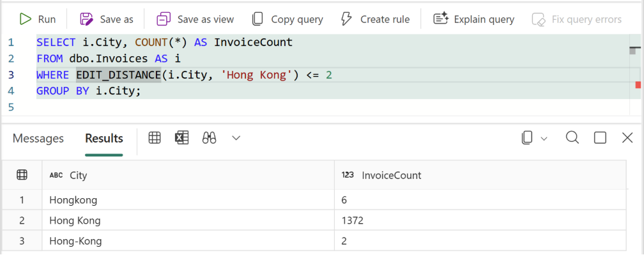Click the SELECT keyword on line 1

click(56, 42)
